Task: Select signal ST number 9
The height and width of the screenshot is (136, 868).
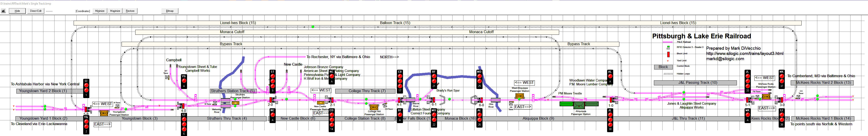Action: (273, 81)
